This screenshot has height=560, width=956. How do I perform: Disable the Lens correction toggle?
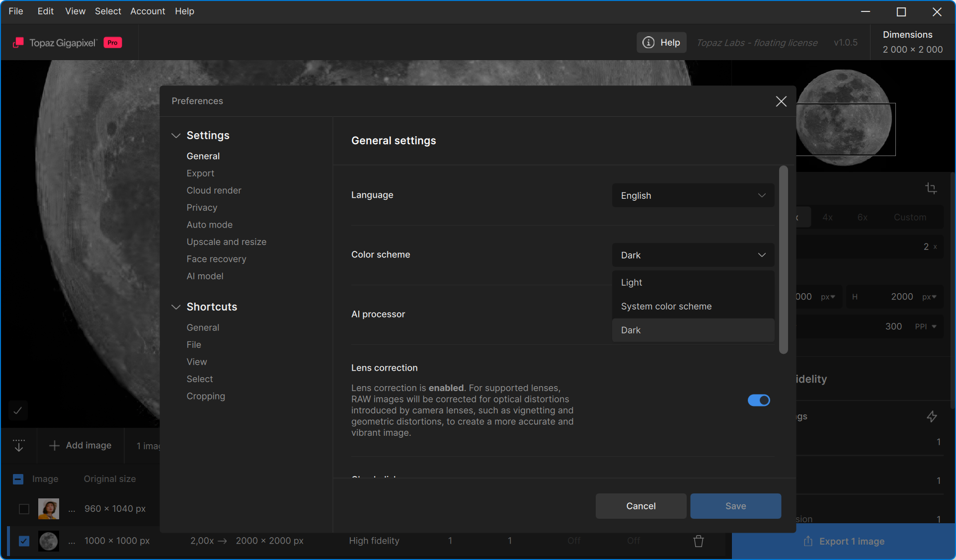[x=758, y=400]
